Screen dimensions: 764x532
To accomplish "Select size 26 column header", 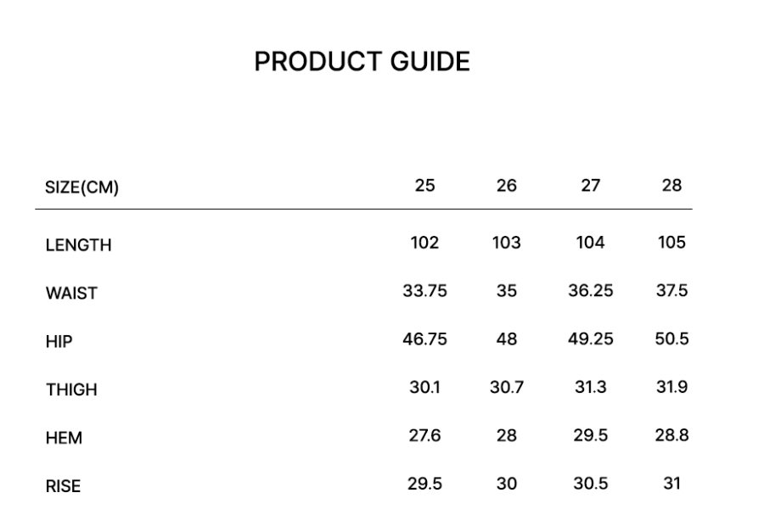I will [x=506, y=185].
